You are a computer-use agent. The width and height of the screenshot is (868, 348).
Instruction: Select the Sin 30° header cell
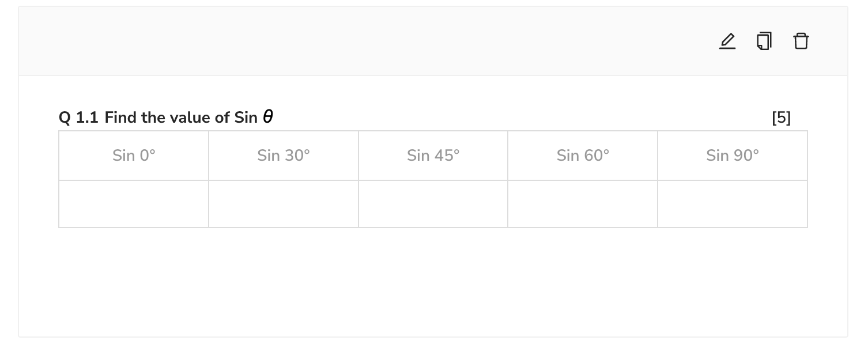[284, 156]
